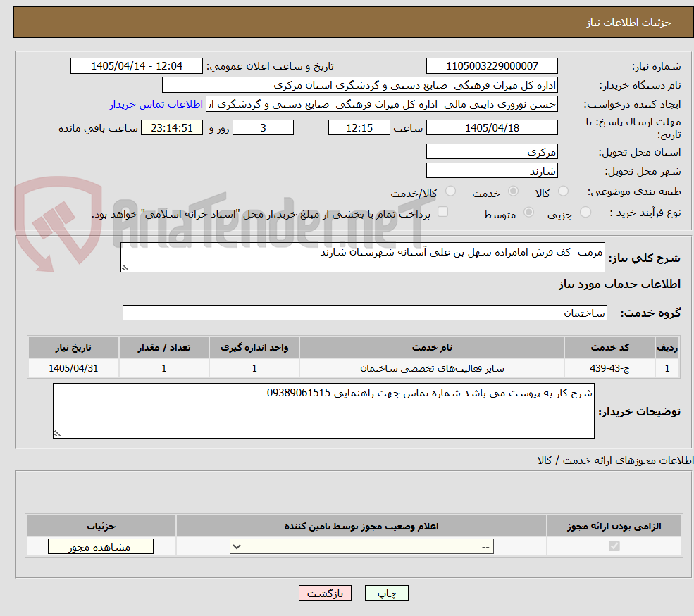Screen dimensions: 694x616
Task: Click the service group field ساختمان
Action: tap(365, 313)
